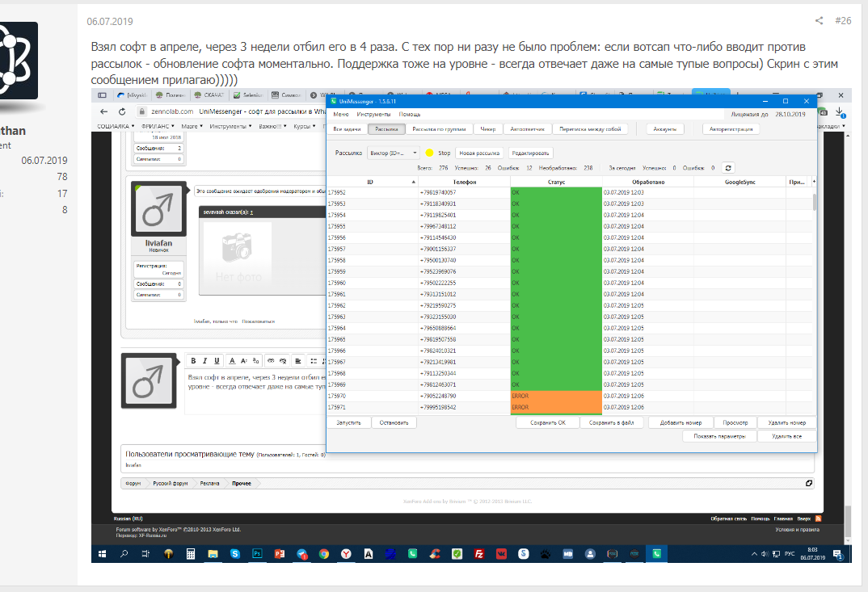Click the yellow status indicator near Stop
The height and width of the screenshot is (592, 868).
pos(429,153)
